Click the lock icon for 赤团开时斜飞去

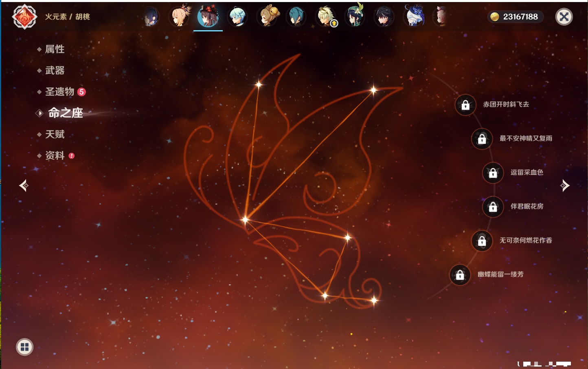pos(465,105)
